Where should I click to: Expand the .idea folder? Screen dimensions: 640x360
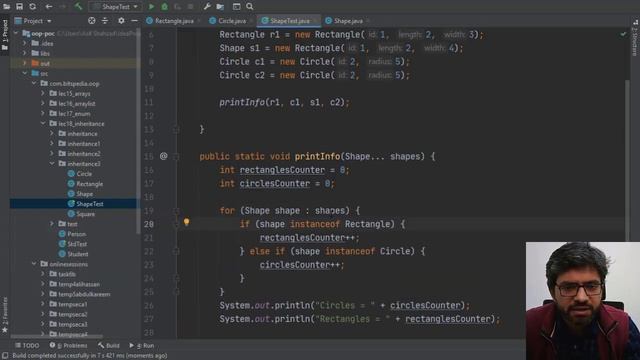point(25,43)
